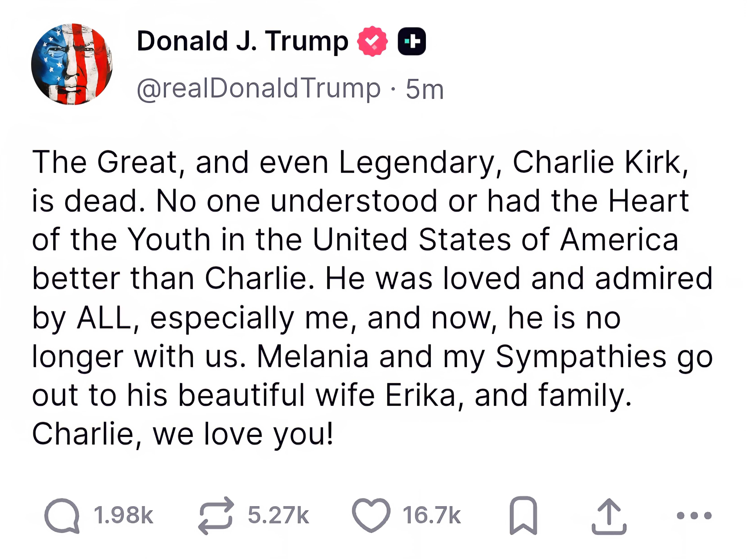This screenshot has width=747, height=560.
Task: Click the 5.27k reposts count
Action: 278,515
